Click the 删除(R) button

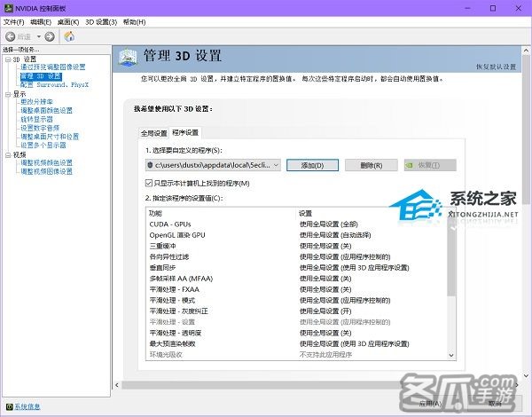(372, 165)
